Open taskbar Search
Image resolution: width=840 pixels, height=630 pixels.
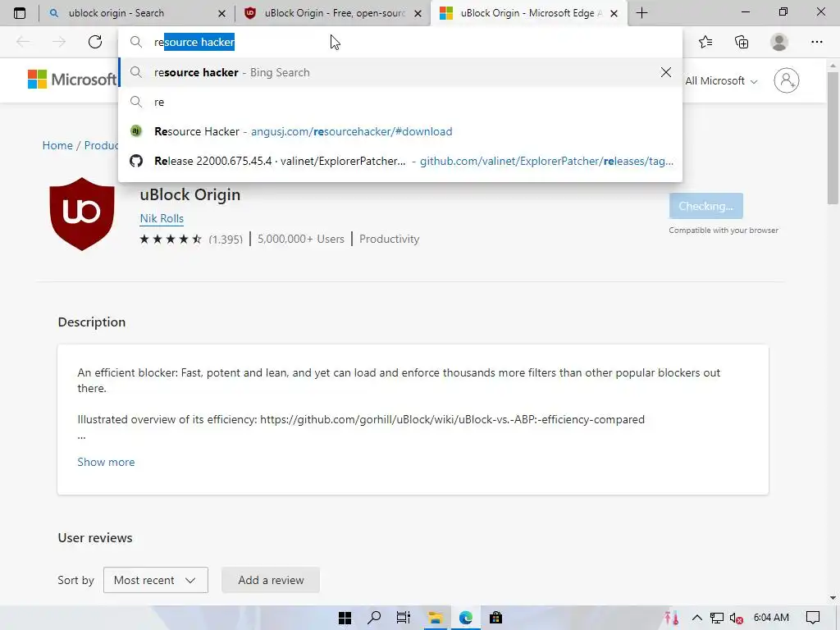374,618
